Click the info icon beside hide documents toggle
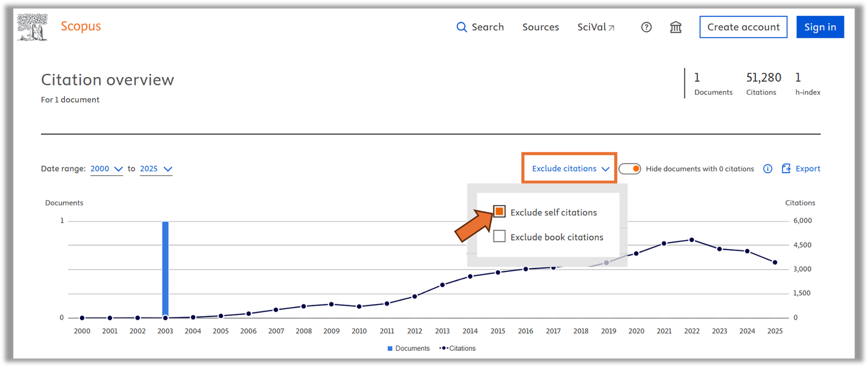Image resolution: width=868 pixels, height=367 pixels. (767, 169)
